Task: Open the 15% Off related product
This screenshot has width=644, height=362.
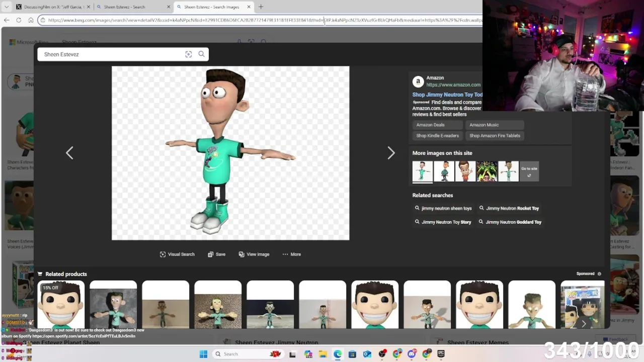Action: point(61,305)
